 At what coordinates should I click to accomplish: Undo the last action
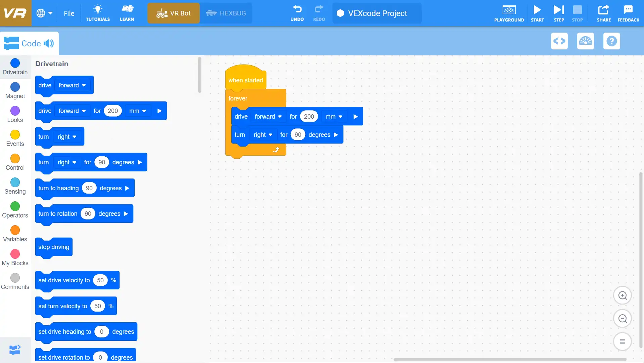[297, 13]
